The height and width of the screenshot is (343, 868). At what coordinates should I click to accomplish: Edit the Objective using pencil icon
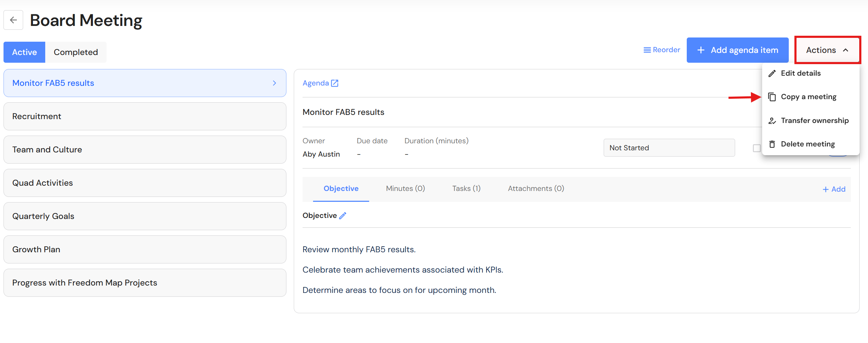pyautogui.click(x=343, y=216)
